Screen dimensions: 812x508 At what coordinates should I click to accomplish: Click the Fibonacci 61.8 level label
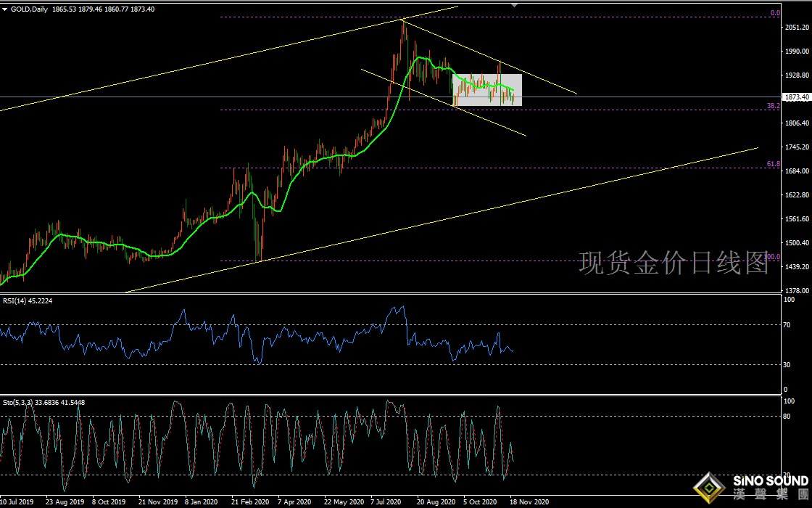click(x=774, y=165)
